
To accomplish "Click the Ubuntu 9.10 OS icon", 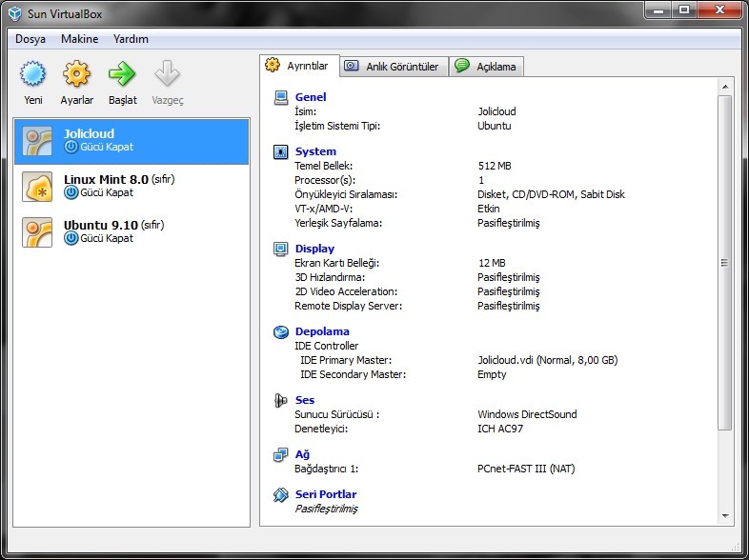I will click(37, 232).
